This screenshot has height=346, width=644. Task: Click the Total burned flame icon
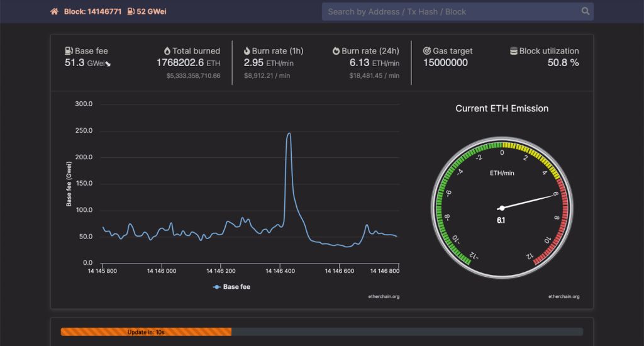tap(167, 51)
